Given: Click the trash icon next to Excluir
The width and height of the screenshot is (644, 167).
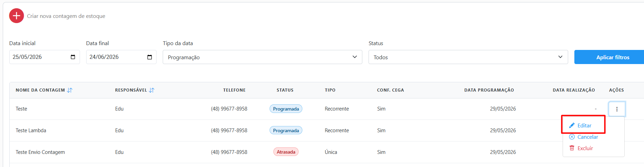Looking at the screenshot, I should pos(572,148).
